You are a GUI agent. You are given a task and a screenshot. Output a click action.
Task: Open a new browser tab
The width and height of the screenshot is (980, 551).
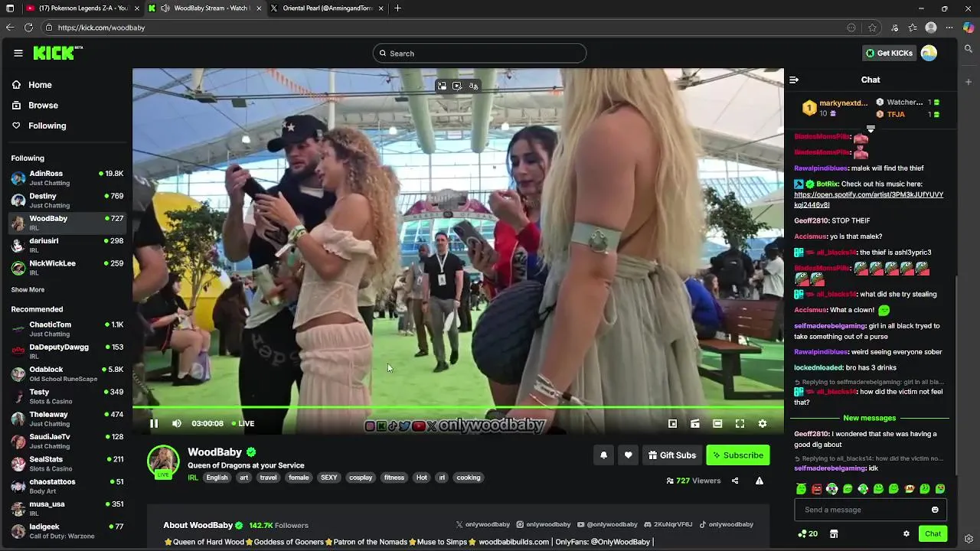click(397, 8)
